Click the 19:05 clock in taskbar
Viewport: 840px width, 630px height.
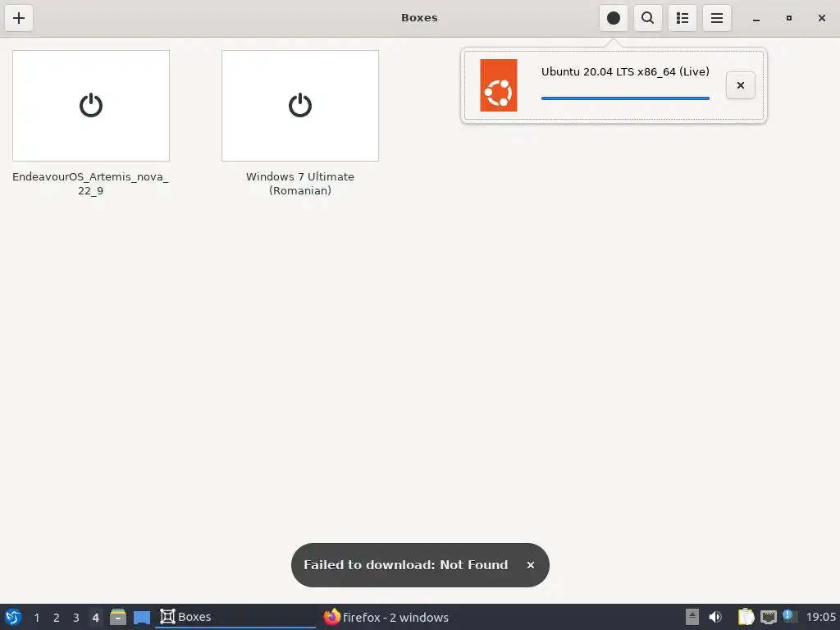[x=820, y=617]
